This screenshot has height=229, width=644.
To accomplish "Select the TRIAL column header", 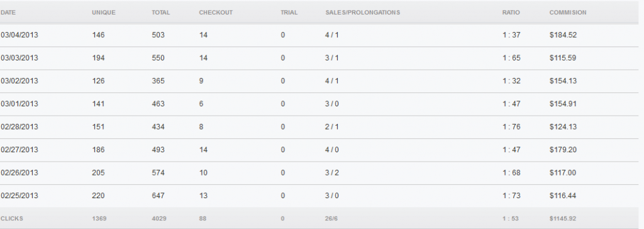I will click(x=289, y=13).
